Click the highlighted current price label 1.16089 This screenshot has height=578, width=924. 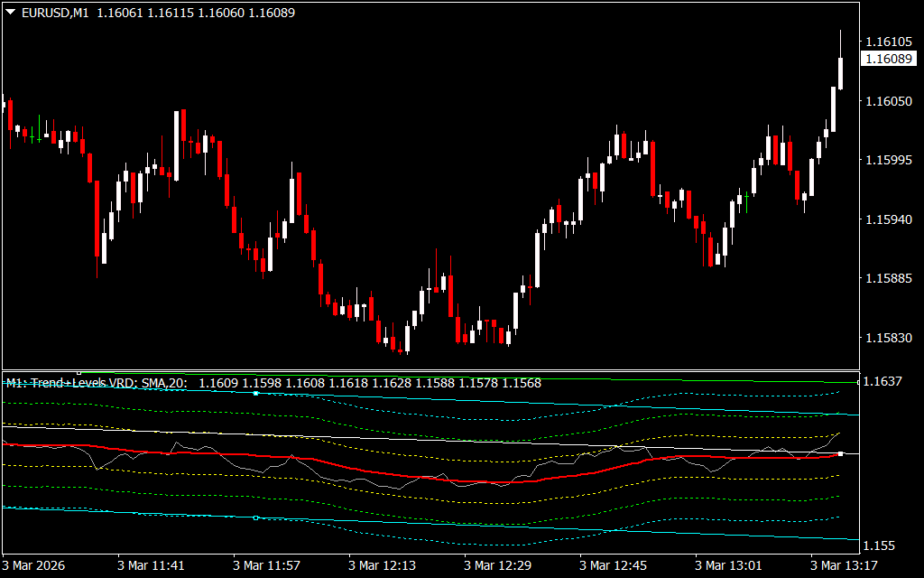tap(886, 59)
